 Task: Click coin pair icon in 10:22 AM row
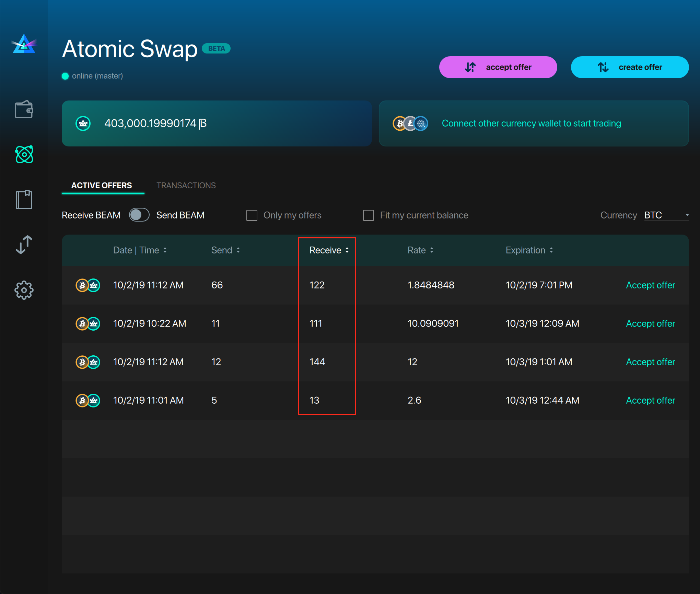click(88, 324)
